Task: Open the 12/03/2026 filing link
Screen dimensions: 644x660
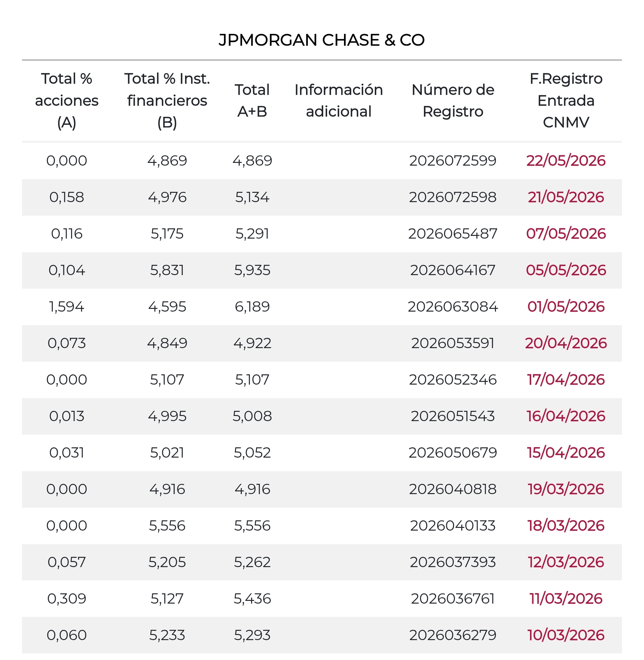Action: point(566,563)
